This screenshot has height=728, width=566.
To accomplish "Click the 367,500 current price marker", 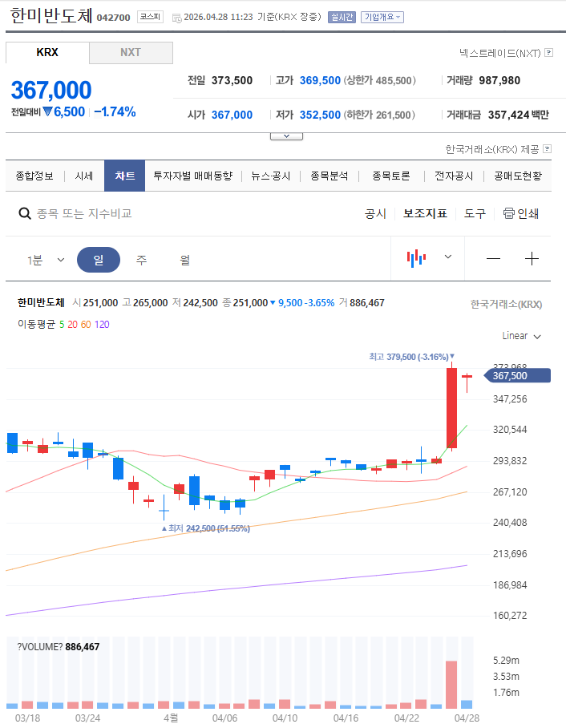I will 517,375.
